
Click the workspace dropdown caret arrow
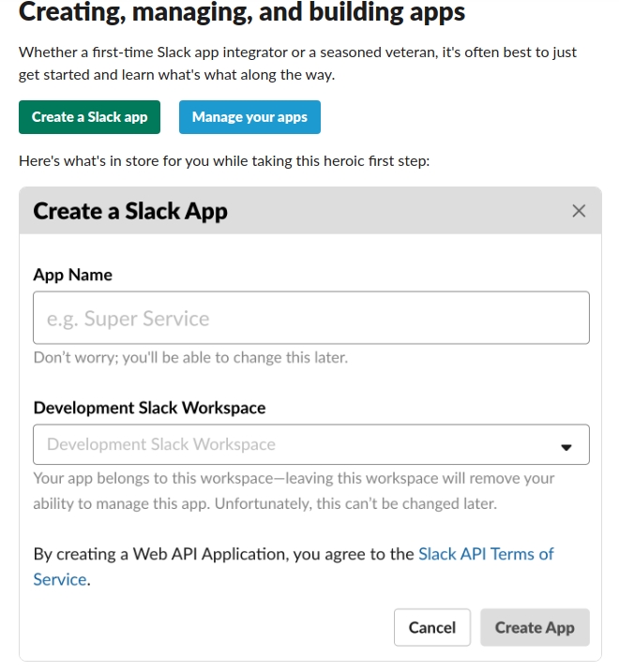tap(566, 447)
